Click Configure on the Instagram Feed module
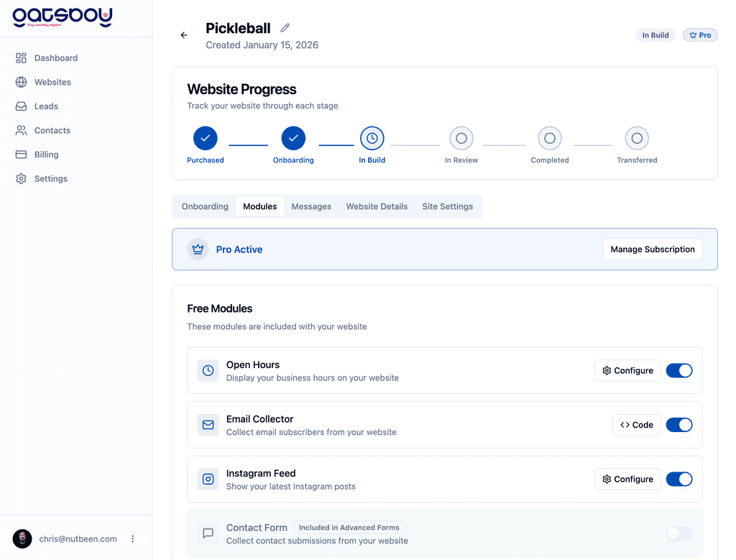 (627, 479)
